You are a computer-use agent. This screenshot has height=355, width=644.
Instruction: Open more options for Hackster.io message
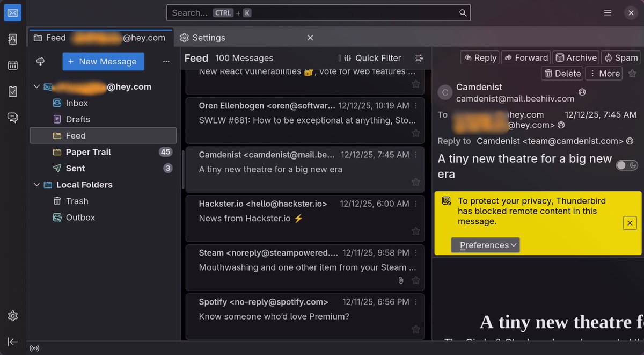pyautogui.click(x=416, y=204)
